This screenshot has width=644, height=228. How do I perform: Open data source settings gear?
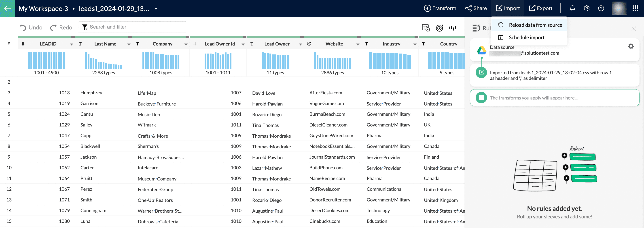click(631, 46)
